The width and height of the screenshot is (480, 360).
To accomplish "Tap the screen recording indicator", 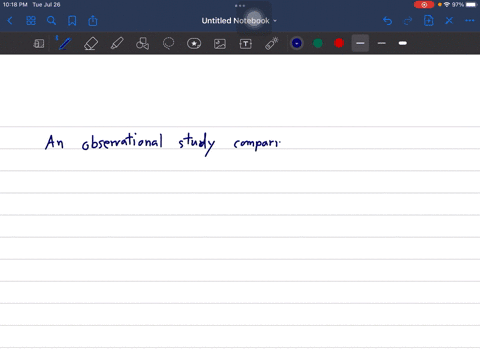I will [x=424, y=5].
